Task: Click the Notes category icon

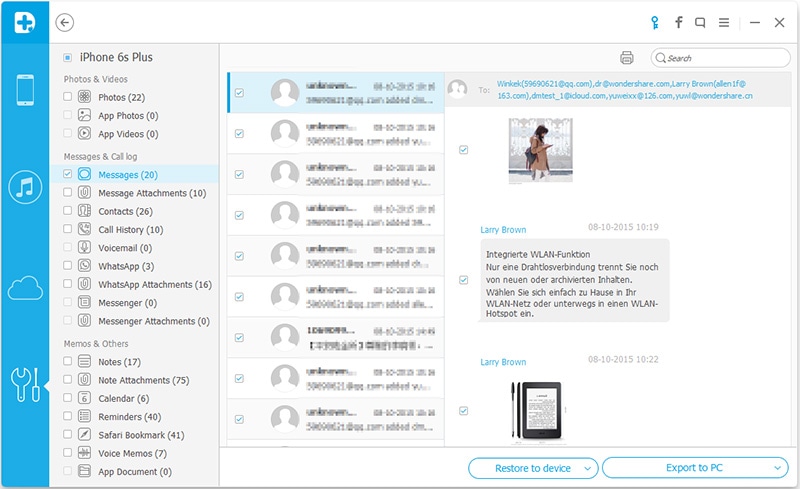Action: (x=84, y=361)
